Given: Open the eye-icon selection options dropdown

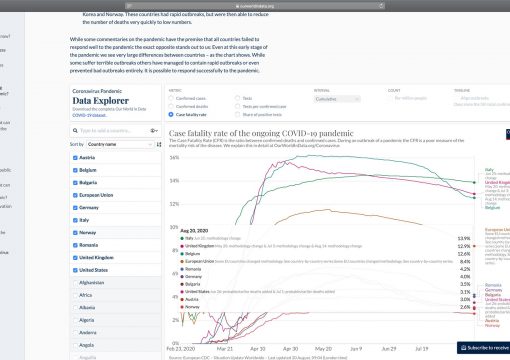Looking at the screenshot, I should pos(154,131).
